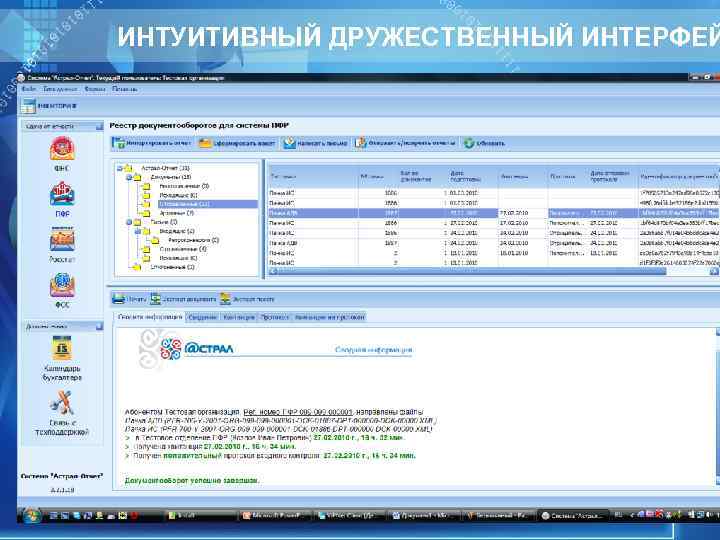Screen dimensions: 720x540
Task: Open the ФСС section icon
Action: [62, 285]
